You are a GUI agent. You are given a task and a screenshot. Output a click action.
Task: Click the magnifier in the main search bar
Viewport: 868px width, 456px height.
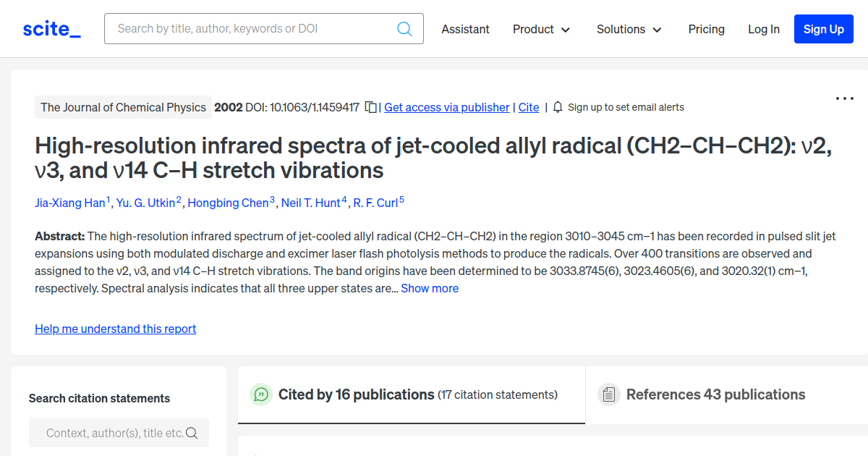click(404, 28)
